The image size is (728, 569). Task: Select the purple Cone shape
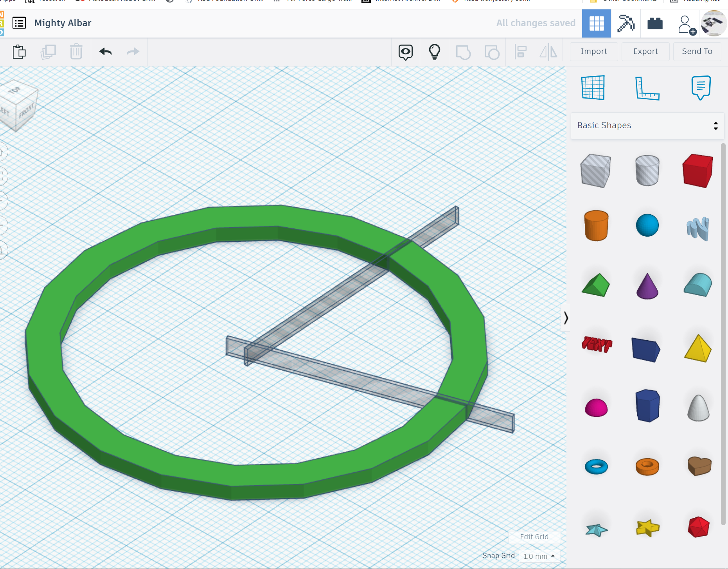[x=647, y=286]
